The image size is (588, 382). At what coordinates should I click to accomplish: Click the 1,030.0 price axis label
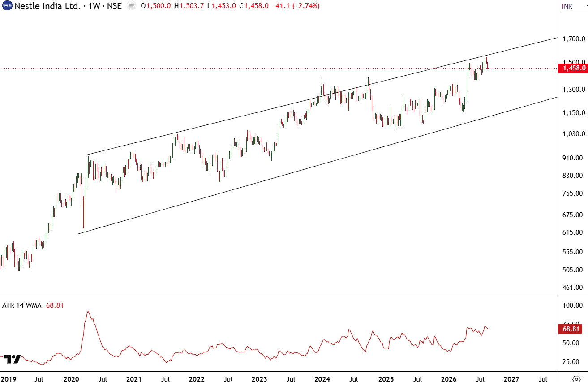pos(573,134)
